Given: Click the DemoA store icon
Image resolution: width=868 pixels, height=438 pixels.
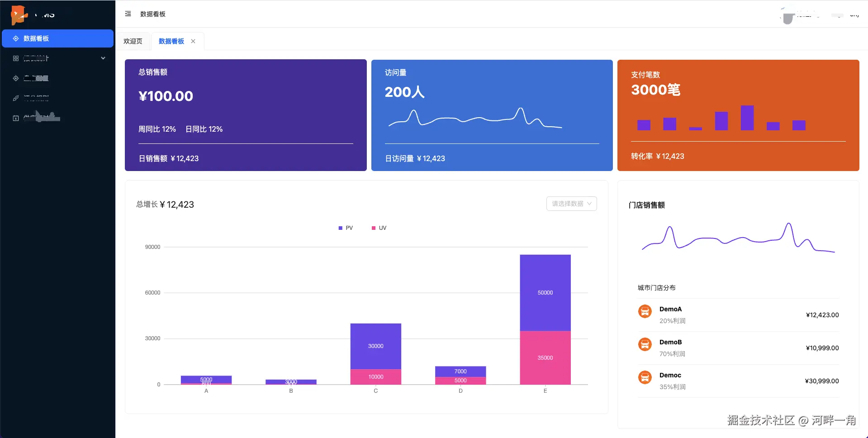Looking at the screenshot, I should click(645, 311).
